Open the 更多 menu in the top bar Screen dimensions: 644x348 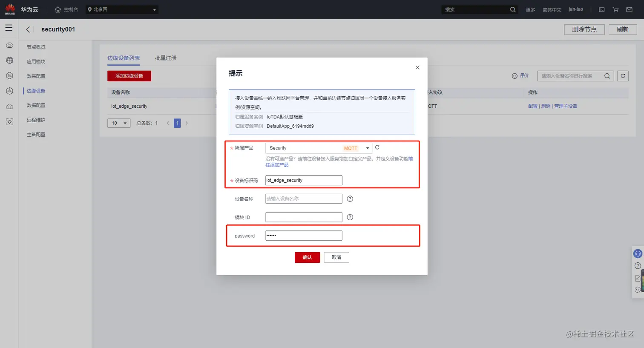(x=530, y=9)
